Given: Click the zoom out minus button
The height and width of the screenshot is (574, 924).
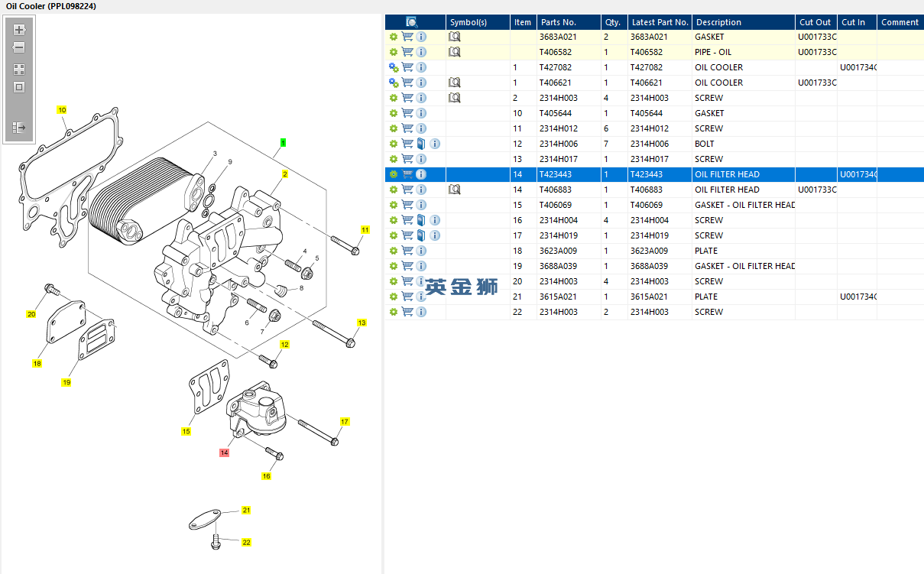Looking at the screenshot, I should coord(19,47).
